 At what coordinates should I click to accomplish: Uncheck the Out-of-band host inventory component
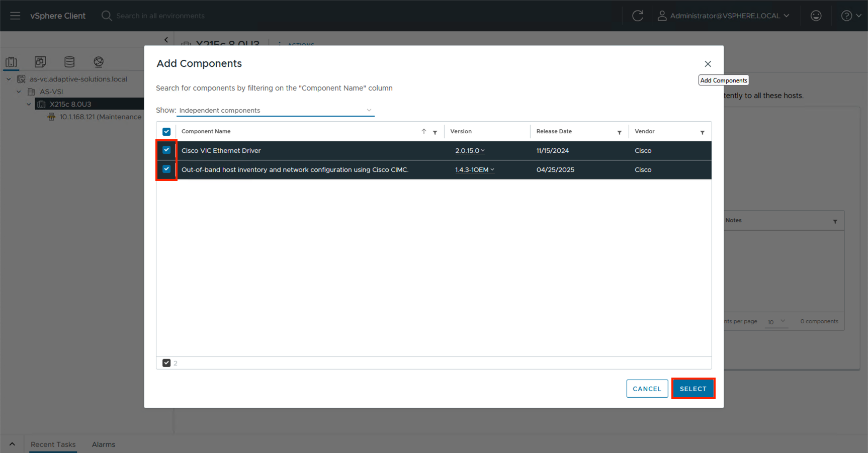[x=166, y=169]
